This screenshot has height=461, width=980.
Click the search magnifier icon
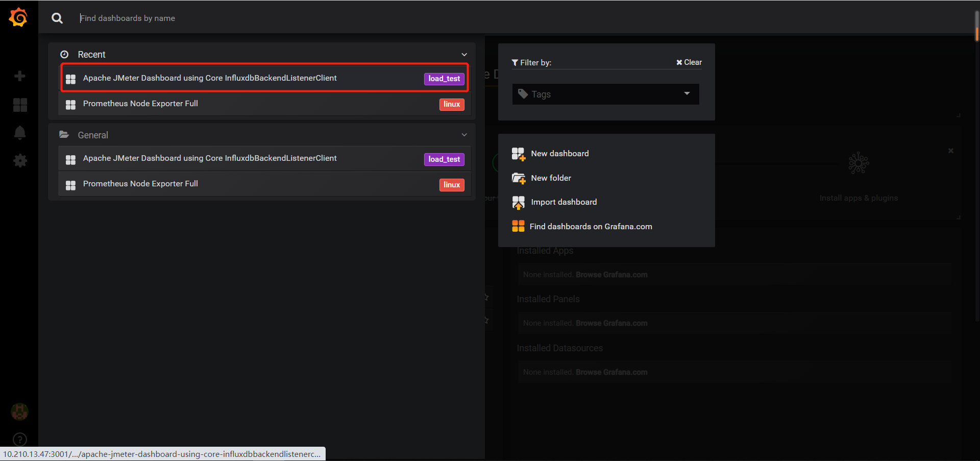point(57,18)
